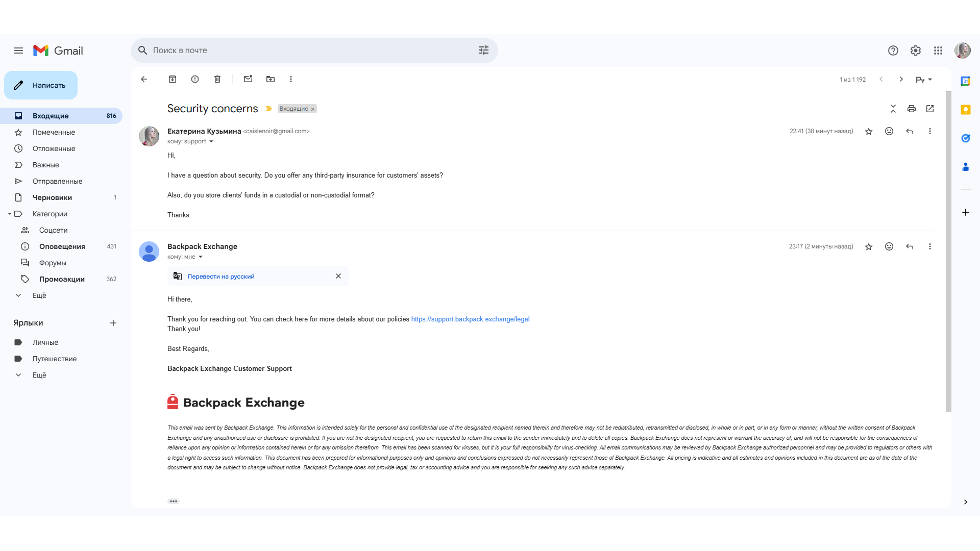Screen dimensions: 980x551
Task: Add emoji reaction to Backpack Exchange message
Action: (x=889, y=246)
